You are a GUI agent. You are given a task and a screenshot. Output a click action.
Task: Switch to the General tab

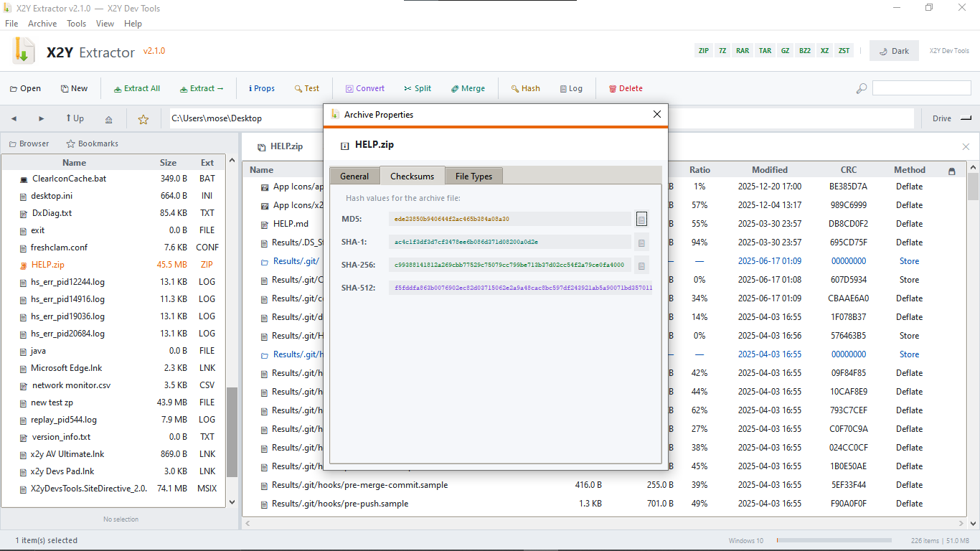pos(354,176)
